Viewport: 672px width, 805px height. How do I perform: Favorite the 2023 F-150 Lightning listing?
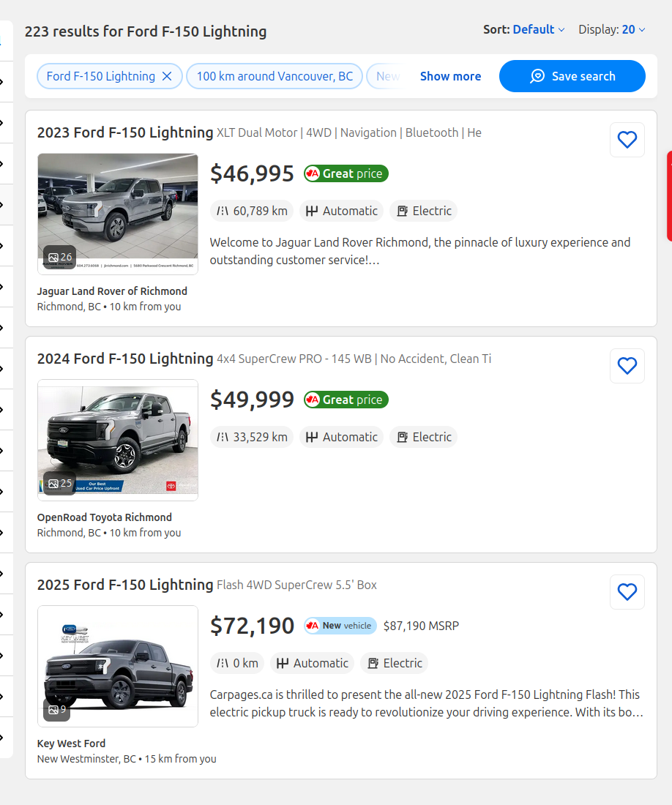click(627, 140)
